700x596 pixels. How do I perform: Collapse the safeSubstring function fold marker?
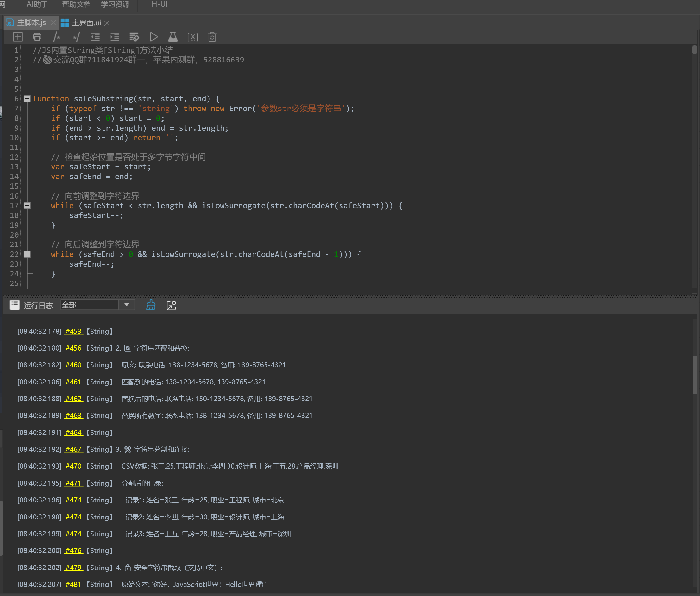click(27, 99)
